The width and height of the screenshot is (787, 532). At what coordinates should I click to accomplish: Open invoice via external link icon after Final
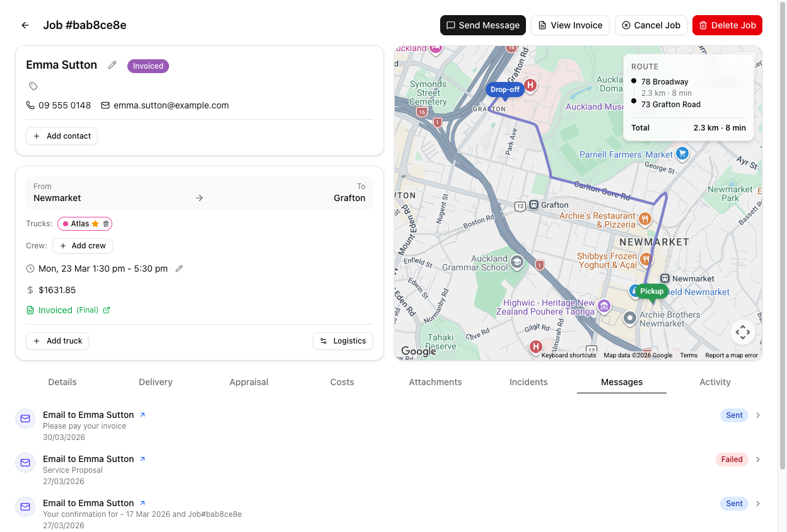point(107,310)
